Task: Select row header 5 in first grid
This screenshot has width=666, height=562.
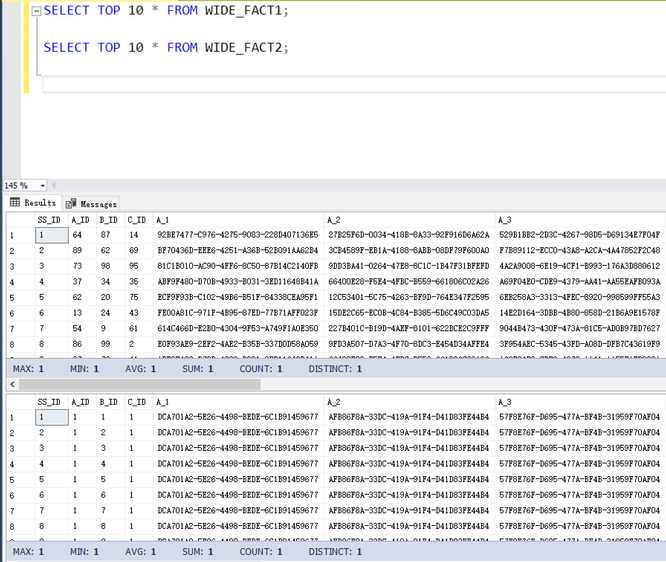Action: coord(20,298)
